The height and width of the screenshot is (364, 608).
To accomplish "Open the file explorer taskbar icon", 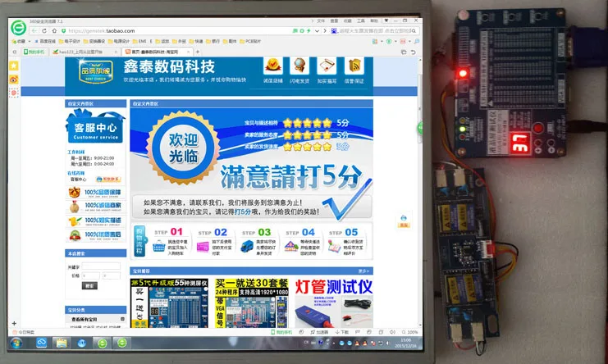I will 61,343.
